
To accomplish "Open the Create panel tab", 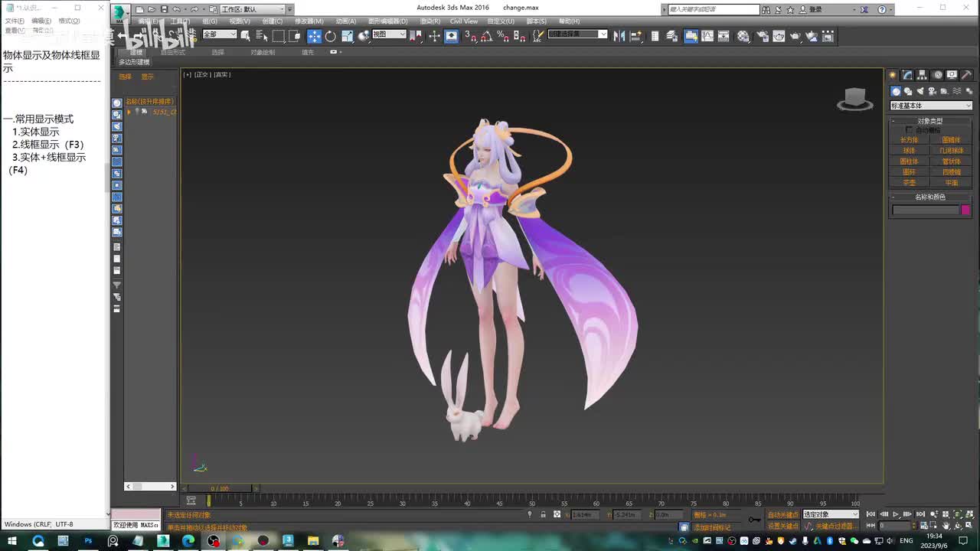I will (x=893, y=75).
